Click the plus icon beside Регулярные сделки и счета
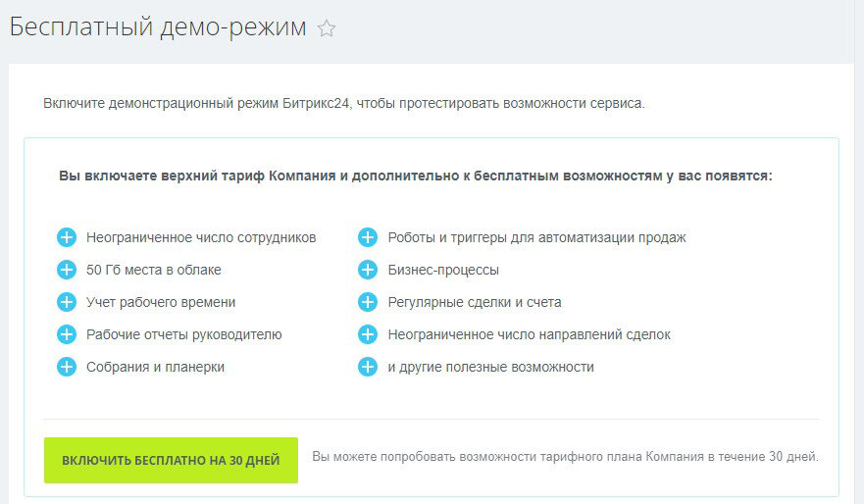This screenshot has height=504, width=864. (368, 302)
